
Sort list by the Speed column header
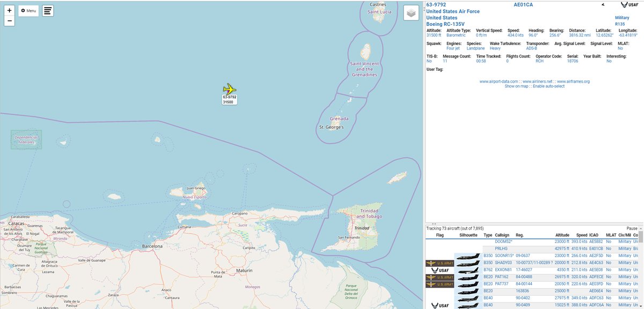(x=582, y=236)
